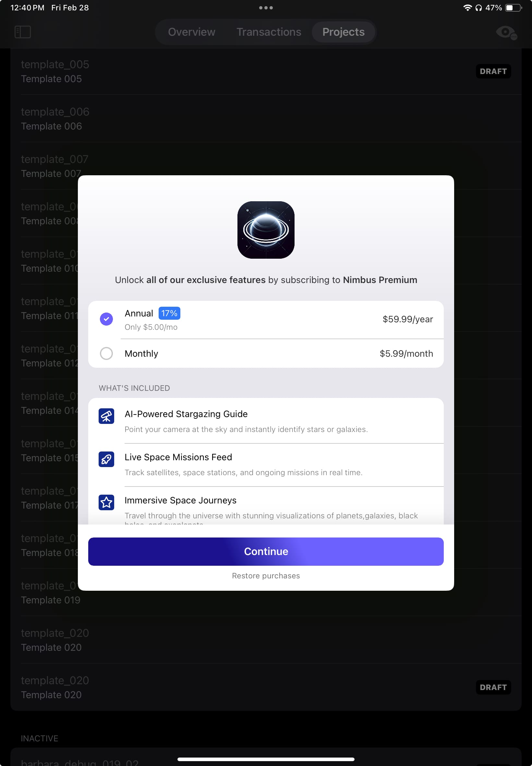Screen dimensions: 532x766
Task: Tap the star Immersive Space Journeys icon
Action: click(x=106, y=502)
